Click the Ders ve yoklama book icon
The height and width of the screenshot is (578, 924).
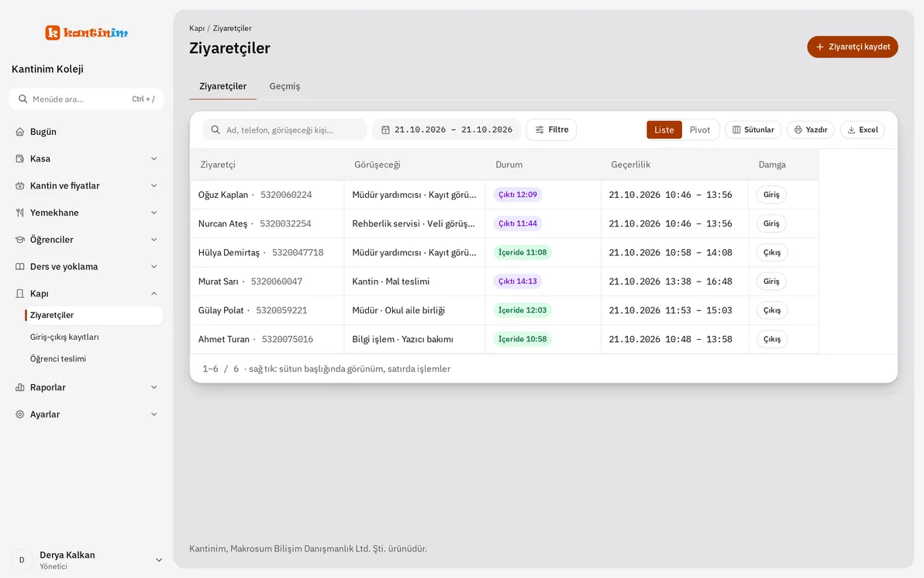pyautogui.click(x=20, y=267)
